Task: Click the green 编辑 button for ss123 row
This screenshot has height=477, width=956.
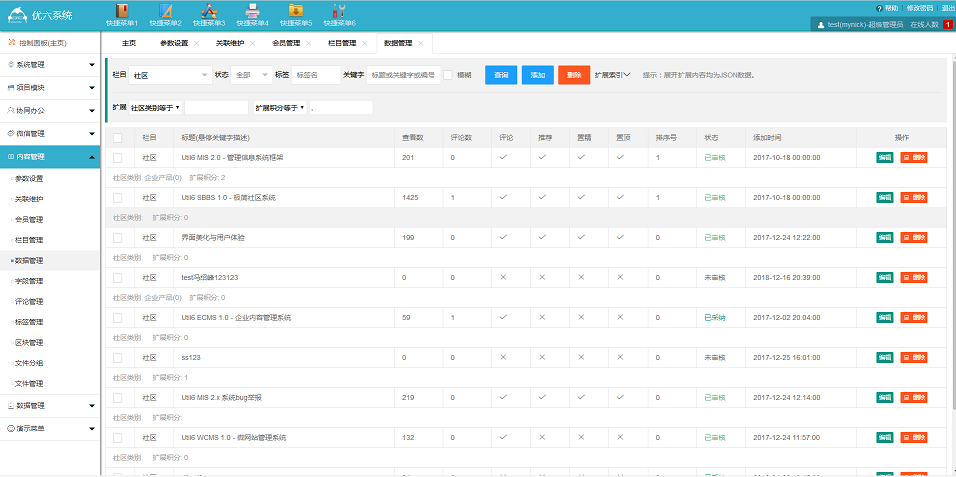Action: point(884,357)
